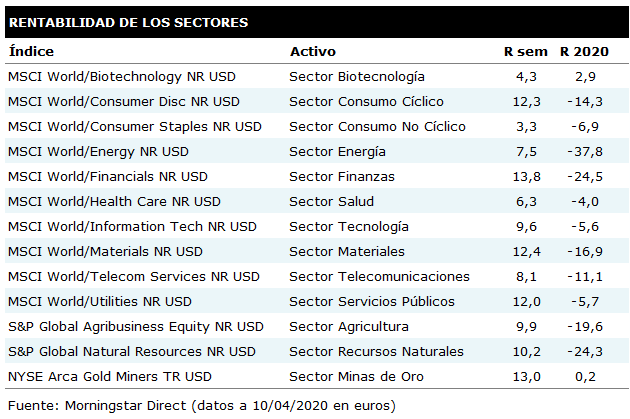This screenshot has height=419, width=630.
Task: Select MSCI World/Utilities NR USD index
Action: pos(99,301)
